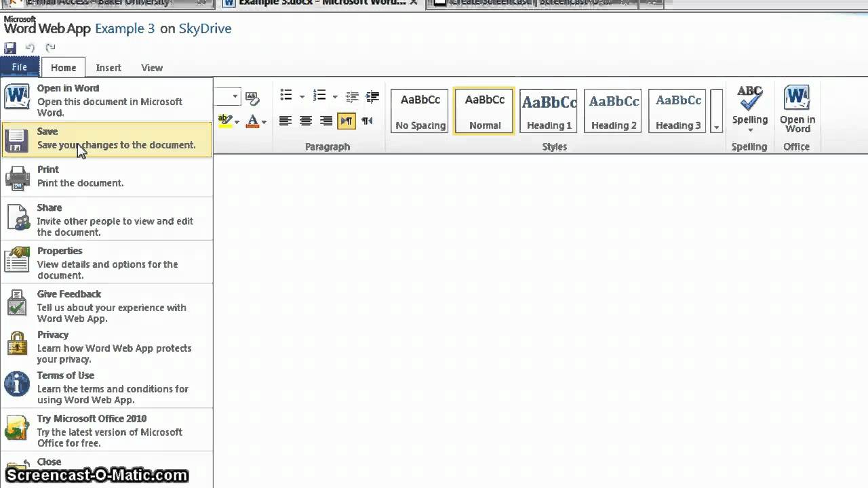The image size is (868, 488).
Task: Expand the font color dropdown arrow
Action: click(x=264, y=122)
